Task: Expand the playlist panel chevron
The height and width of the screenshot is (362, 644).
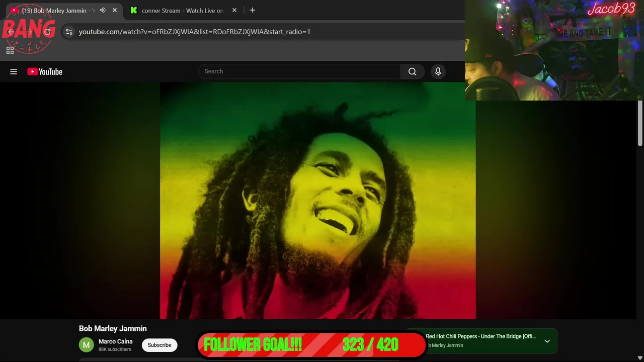Action: coord(547,341)
